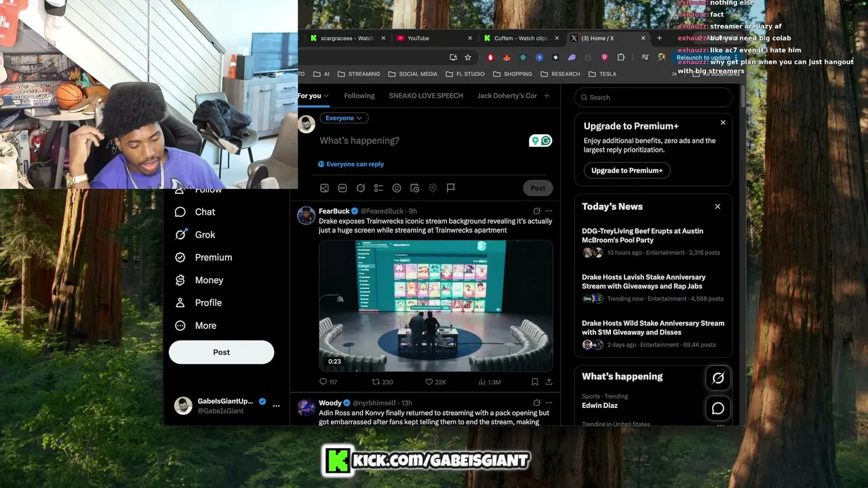
Task: Open the Chrome extensions puzzle menu
Action: pyautogui.click(x=620, y=58)
